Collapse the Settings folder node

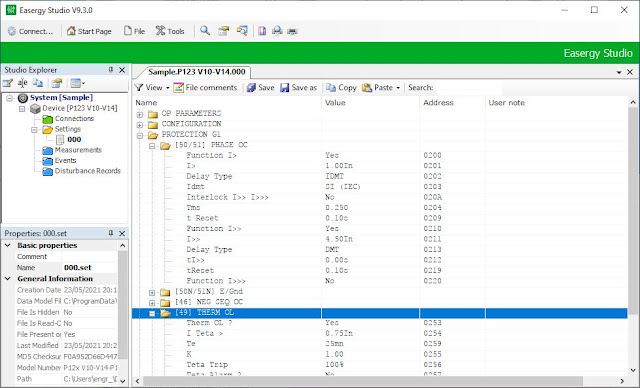click(x=34, y=130)
